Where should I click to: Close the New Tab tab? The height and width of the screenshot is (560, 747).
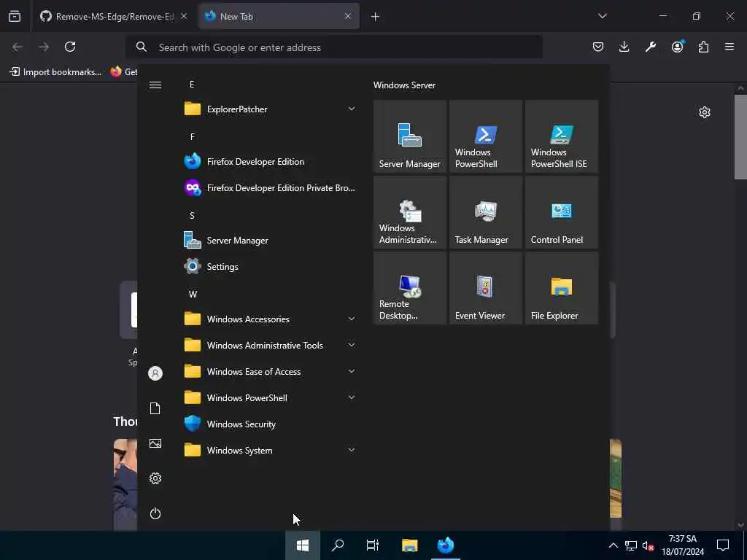coord(348,16)
